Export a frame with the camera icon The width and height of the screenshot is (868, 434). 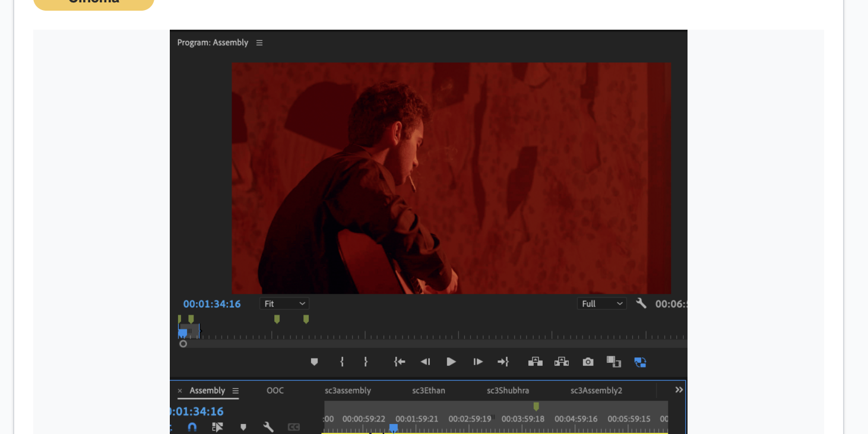588,362
